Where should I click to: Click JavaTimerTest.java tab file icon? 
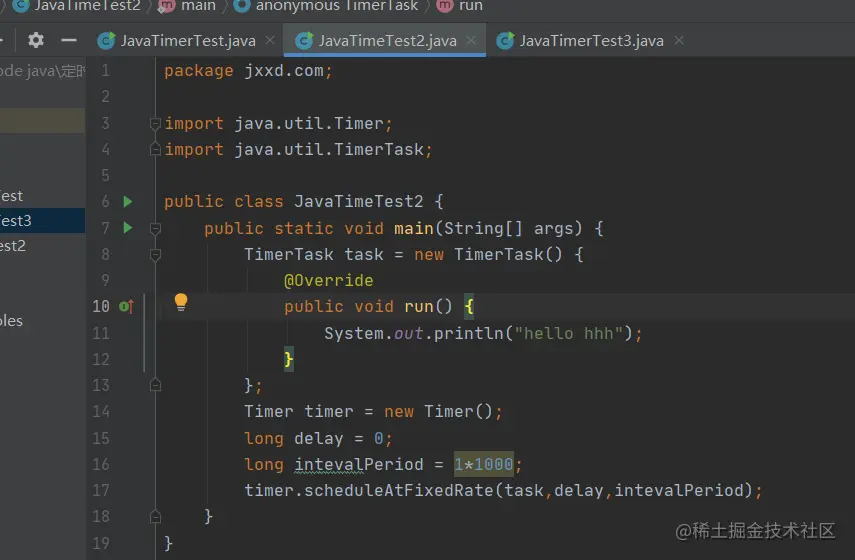pyautogui.click(x=106, y=41)
